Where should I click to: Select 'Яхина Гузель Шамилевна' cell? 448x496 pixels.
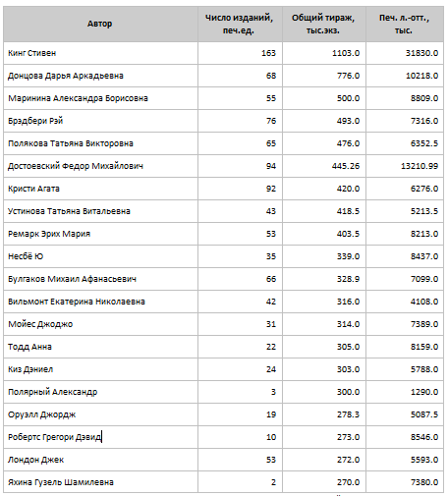(x=100, y=482)
